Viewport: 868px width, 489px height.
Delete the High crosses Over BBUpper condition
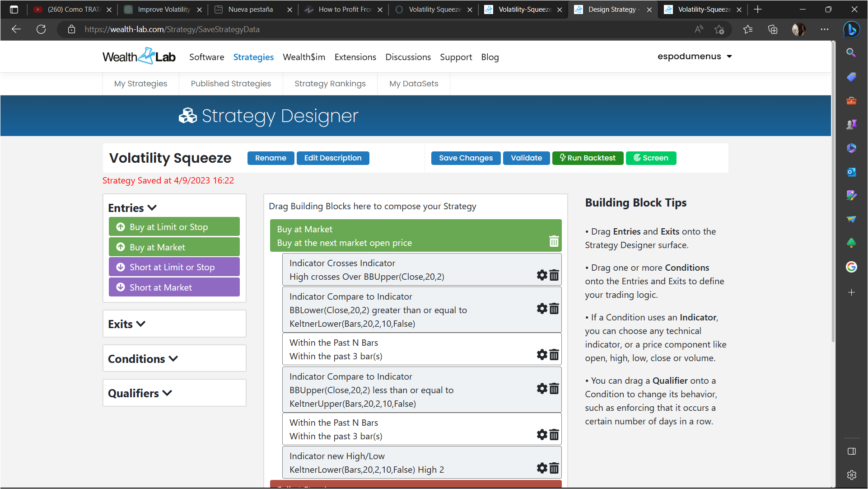coord(554,275)
